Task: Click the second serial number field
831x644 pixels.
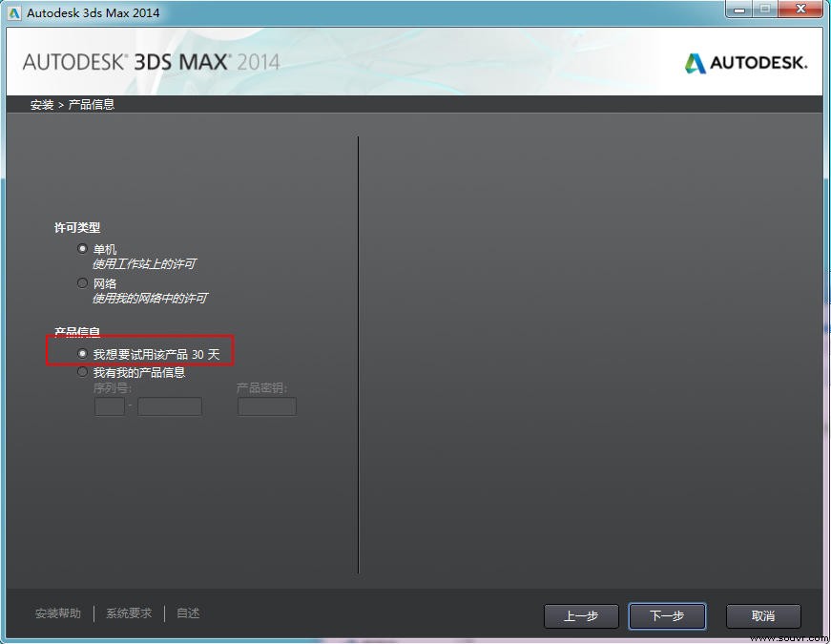Action: pyautogui.click(x=170, y=406)
